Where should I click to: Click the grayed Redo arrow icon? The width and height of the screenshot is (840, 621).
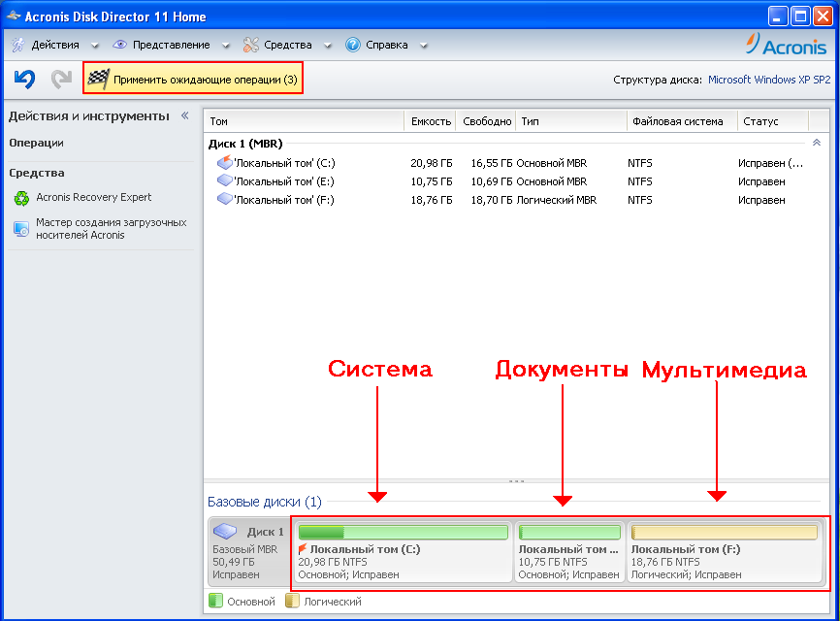click(x=62, y=79)
